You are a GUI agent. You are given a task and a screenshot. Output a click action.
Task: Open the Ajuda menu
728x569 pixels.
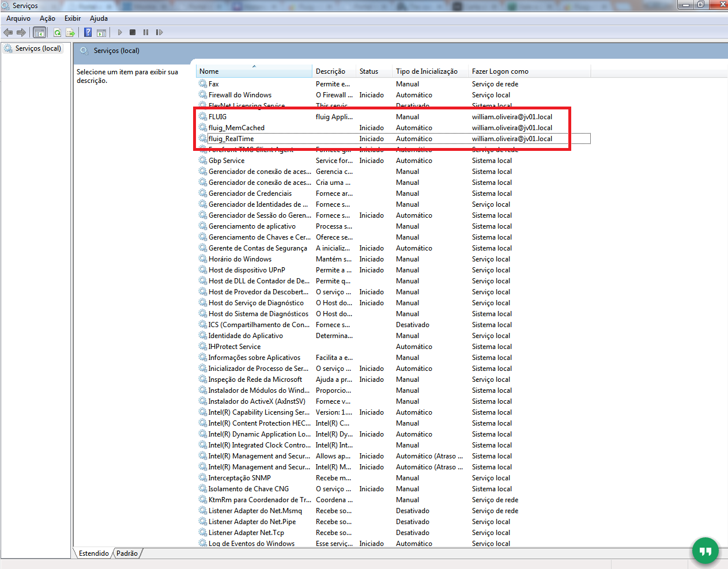[x=99, y=18]
